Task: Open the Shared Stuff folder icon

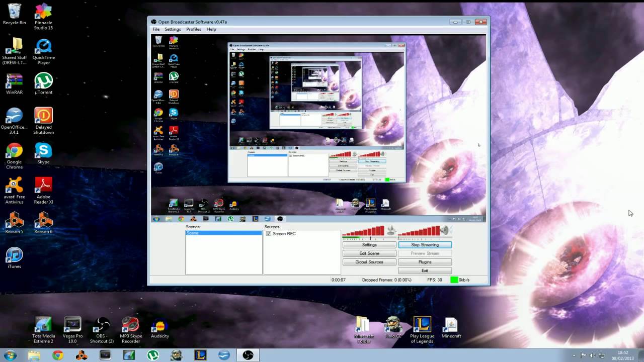Action: tap(15, 51)
